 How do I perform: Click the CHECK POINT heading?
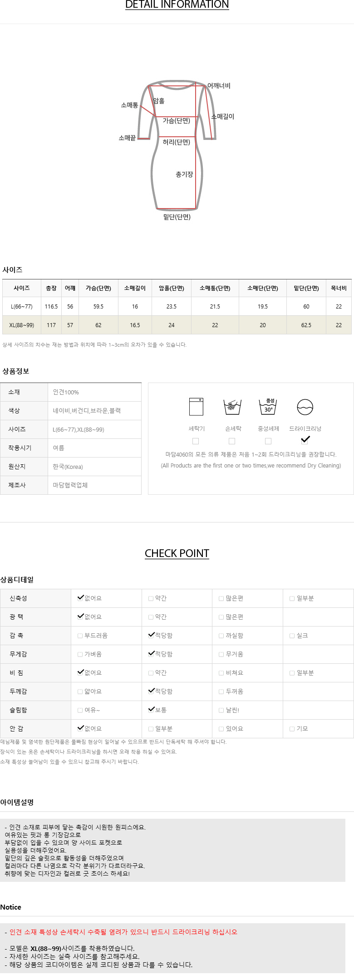177,553
